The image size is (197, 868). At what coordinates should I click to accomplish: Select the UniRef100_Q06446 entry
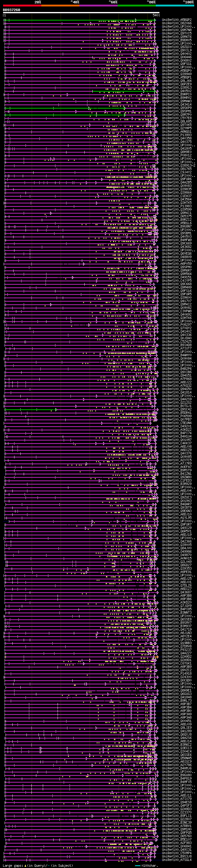click(x=177, y=57)
